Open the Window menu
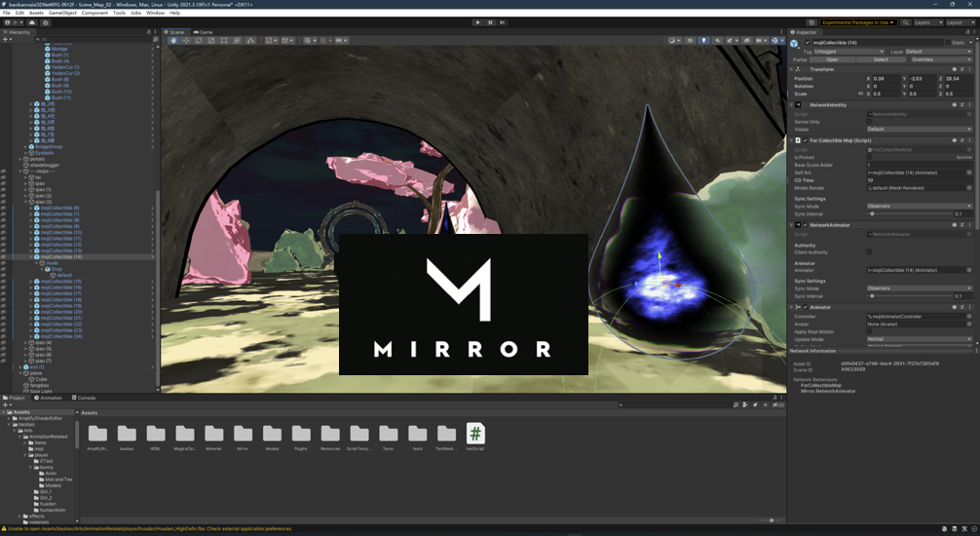Image resolution: width=980 pixels, height=536 pixels. 155,13
